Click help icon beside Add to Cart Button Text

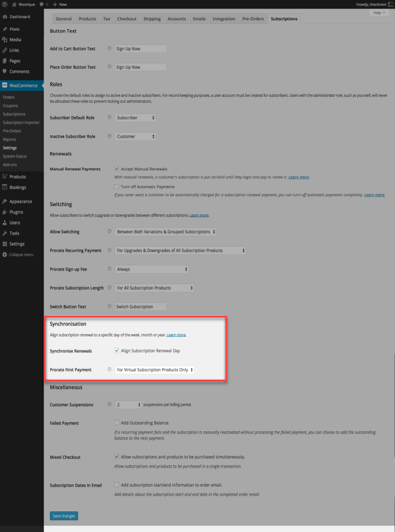pyautogui.click(x=110, y=49)
